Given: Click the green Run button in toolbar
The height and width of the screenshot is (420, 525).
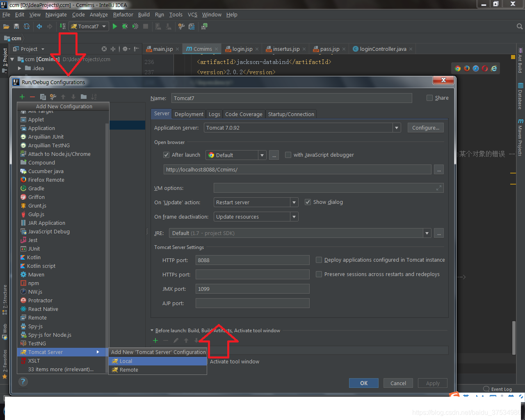Looking at the screenshot, I should (115, 26).
